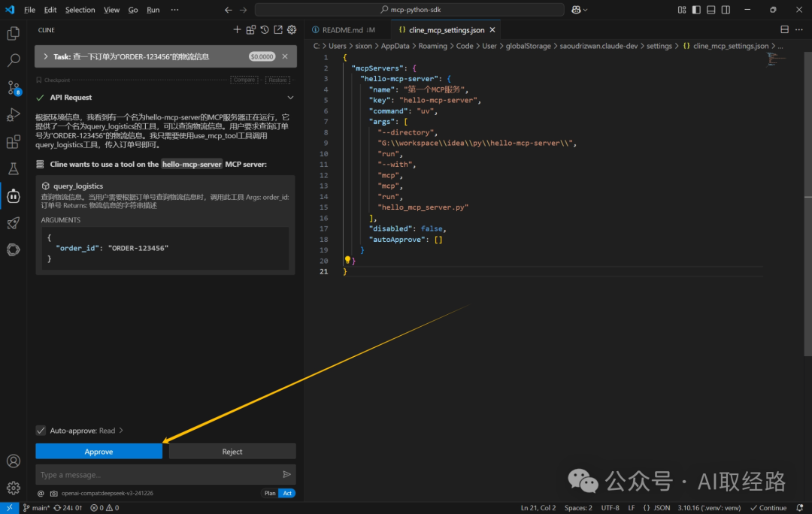Open Cline settings gear icon

(x=292, y=30)
